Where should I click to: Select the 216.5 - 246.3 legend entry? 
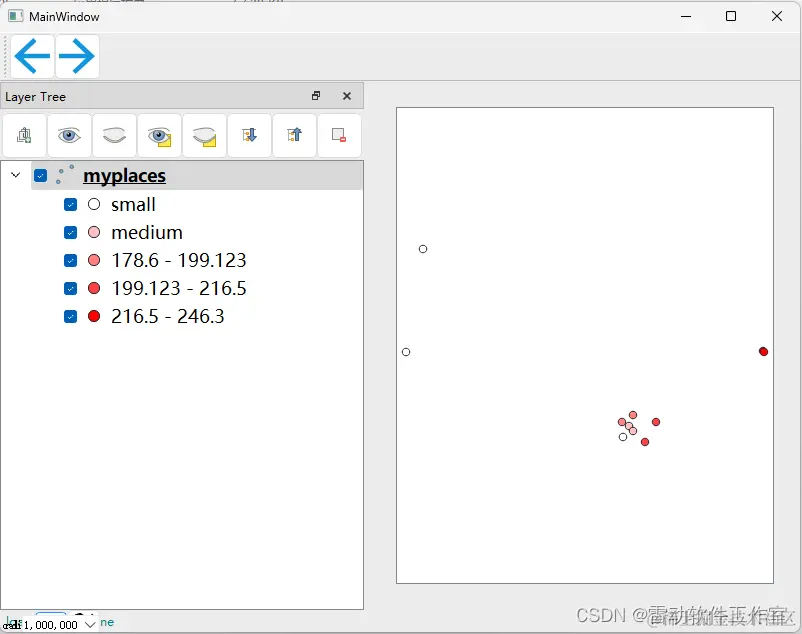167,316
